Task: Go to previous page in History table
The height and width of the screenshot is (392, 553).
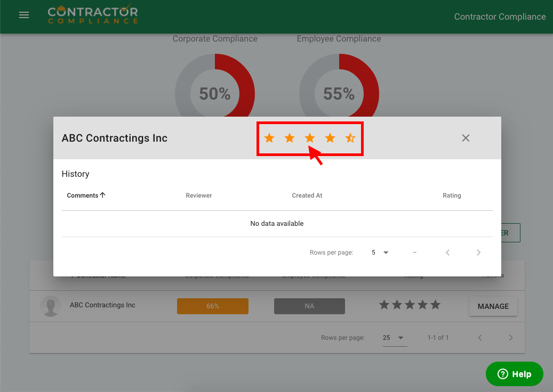Action: click(447, 252)
